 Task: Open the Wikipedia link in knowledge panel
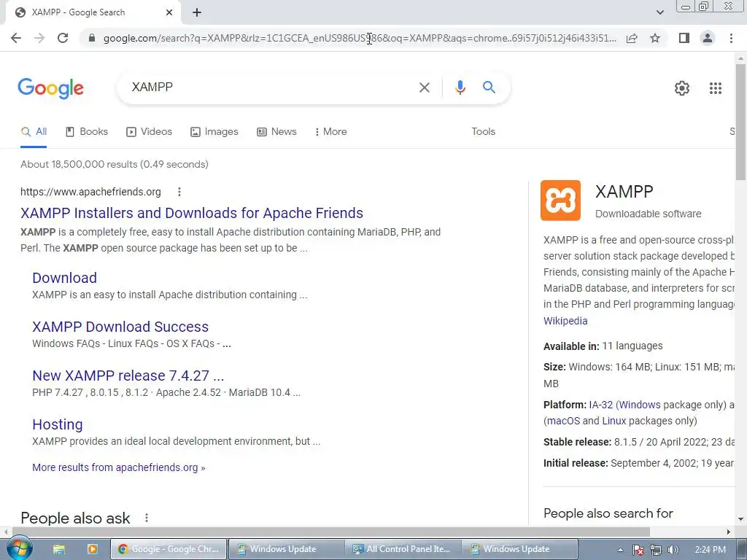coord(565,321)
